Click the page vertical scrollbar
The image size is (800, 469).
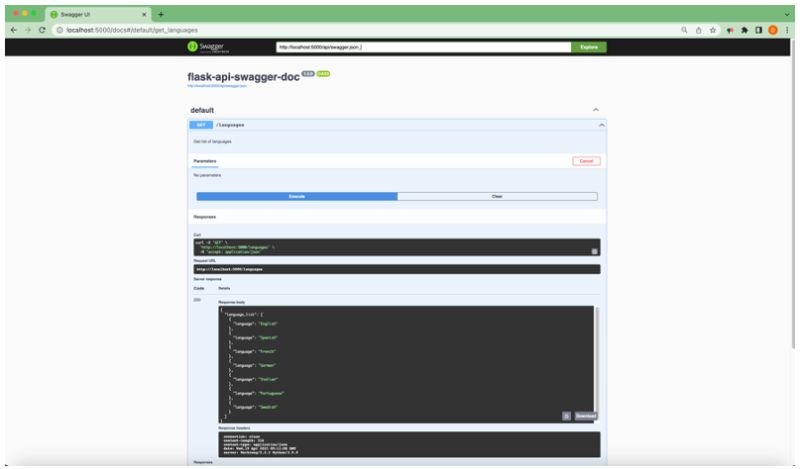(x=793, y=194)
